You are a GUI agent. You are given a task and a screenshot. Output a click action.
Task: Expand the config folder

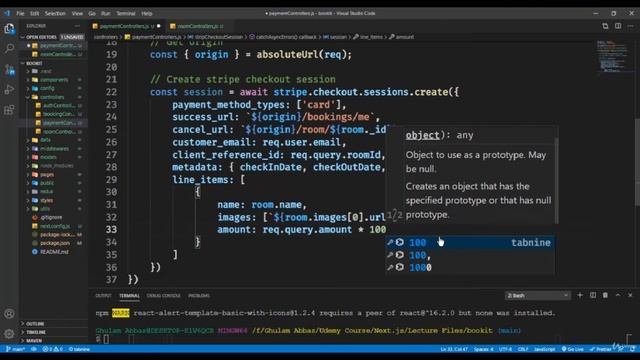(47, 88)
